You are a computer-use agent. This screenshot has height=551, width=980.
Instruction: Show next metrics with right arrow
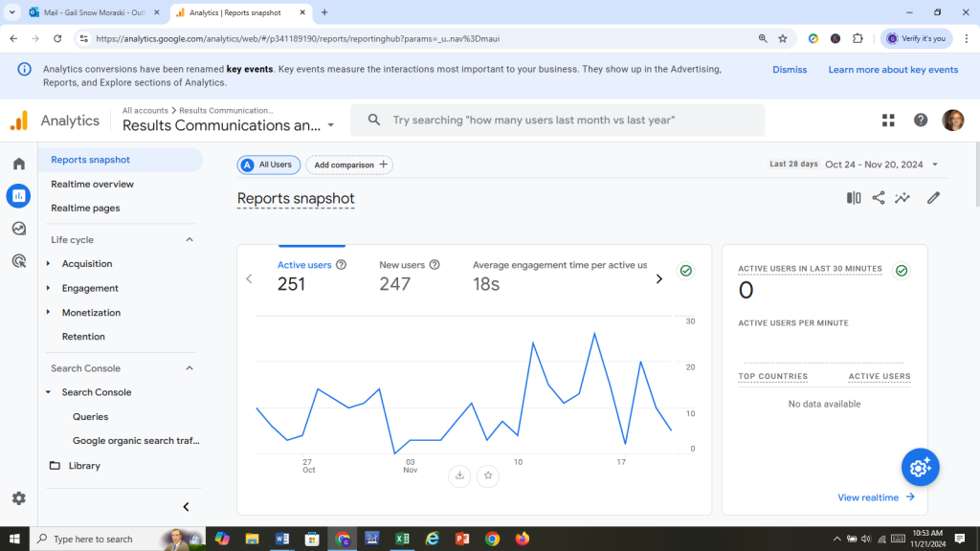click(x=658, y=278)
